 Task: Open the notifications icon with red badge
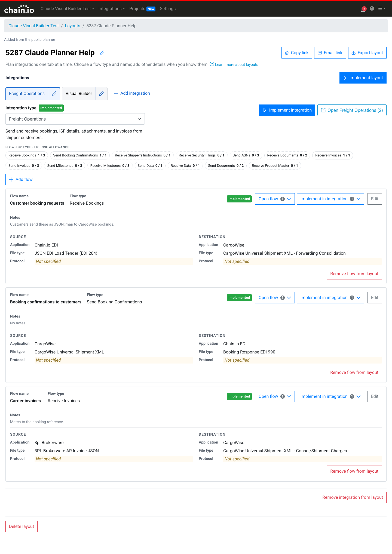[363, 9]
